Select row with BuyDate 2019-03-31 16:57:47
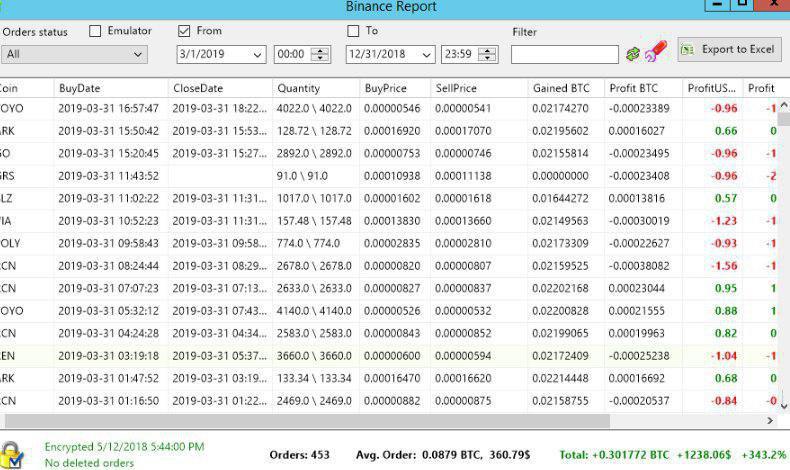 [x=389, y=108]
